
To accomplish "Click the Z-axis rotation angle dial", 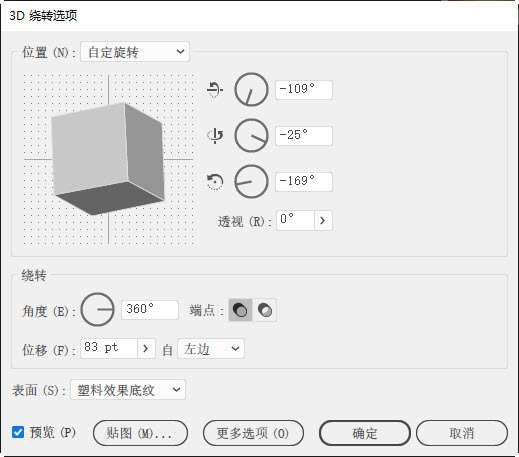I will coord(251,181).
